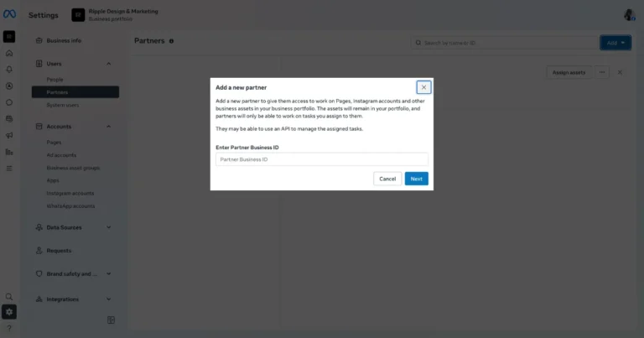Click the Next button in dialog

(x=417, y=179)
